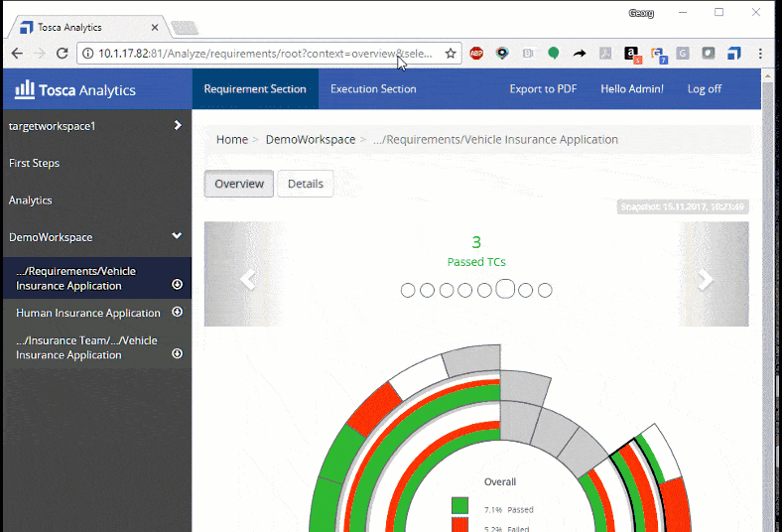Click the page vertical scrollbar
The height and width of the screenshot is (532, 782).
click(767, 299)
